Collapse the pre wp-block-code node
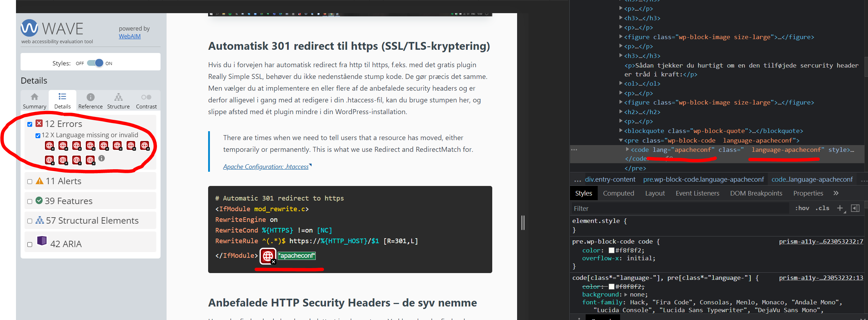Image resolution: width=868 pixels, height=320 pixels. click(x=621, y=140)
